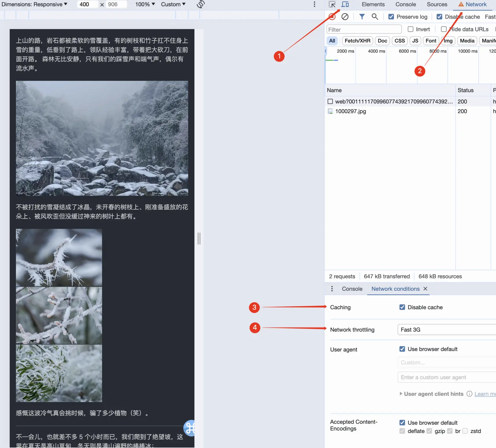Click the inspect element picker icon
Image resolution: width=496 pixels, height=448 pixels.
[x=332, y=4]
